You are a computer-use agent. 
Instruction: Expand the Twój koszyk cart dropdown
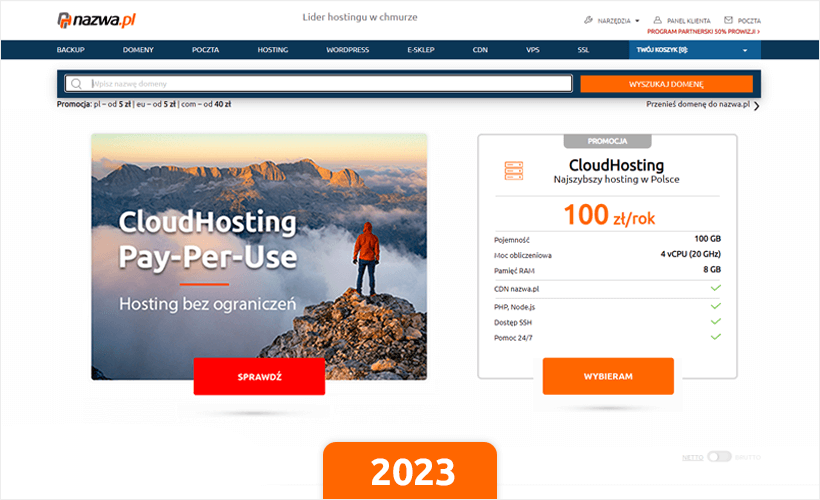745,51
